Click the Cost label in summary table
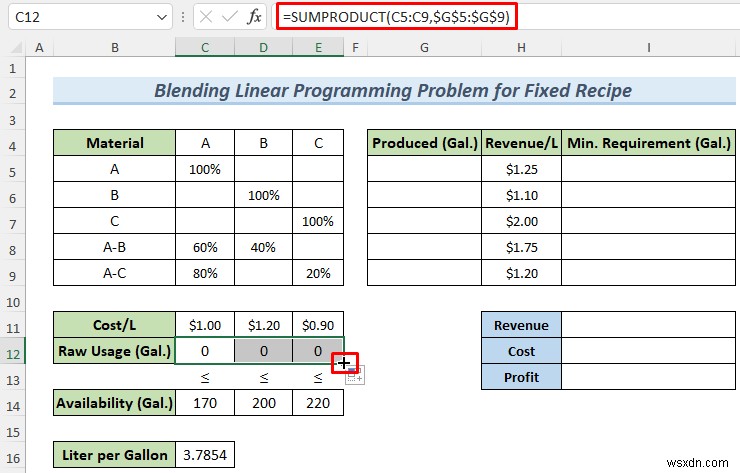Screen dimensions: 740x473 521,351
